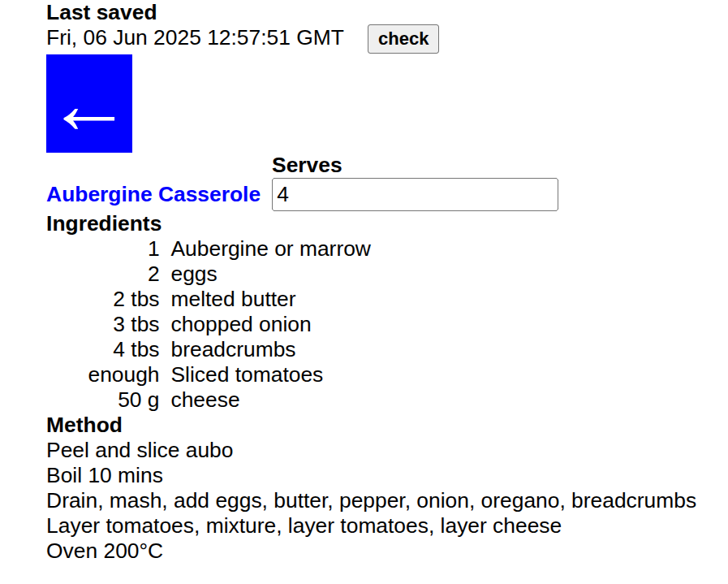Viewport: 728px width, 584px height.
Task: Click the Peel and slice aubo step
Action: click(139, 450)
